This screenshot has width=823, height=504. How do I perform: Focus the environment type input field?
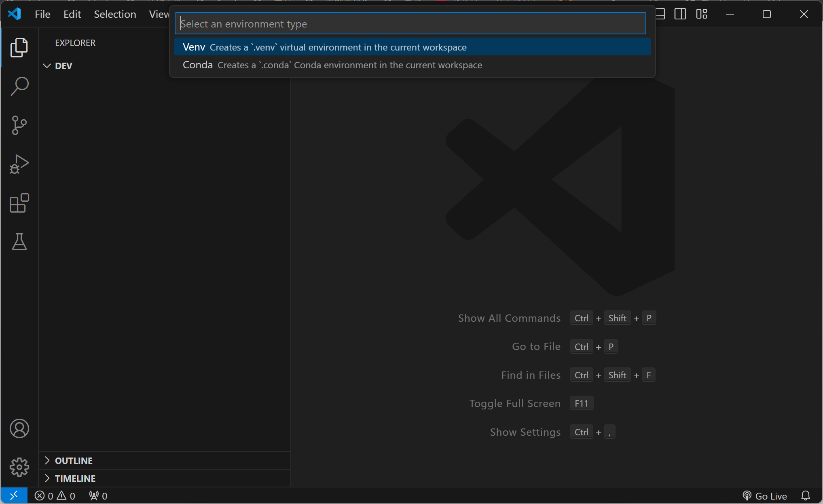click(x=410, y=24)
